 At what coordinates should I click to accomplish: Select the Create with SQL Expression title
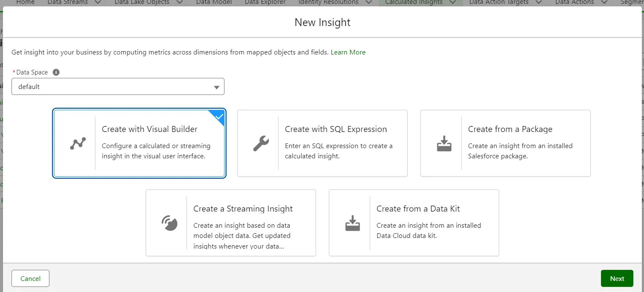tap(336, 129)
